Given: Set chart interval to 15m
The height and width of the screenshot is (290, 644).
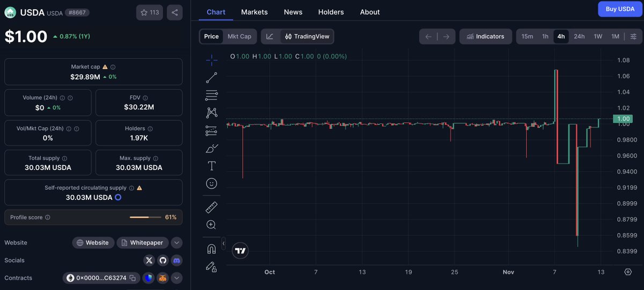Looking at the screenshot, I should click(527, 36).
